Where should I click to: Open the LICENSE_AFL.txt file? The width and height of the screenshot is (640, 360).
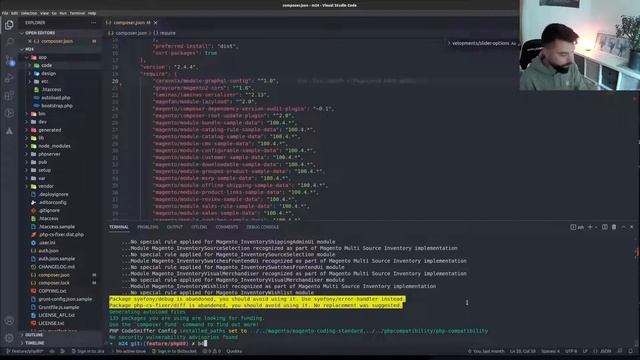pos(60,315)
